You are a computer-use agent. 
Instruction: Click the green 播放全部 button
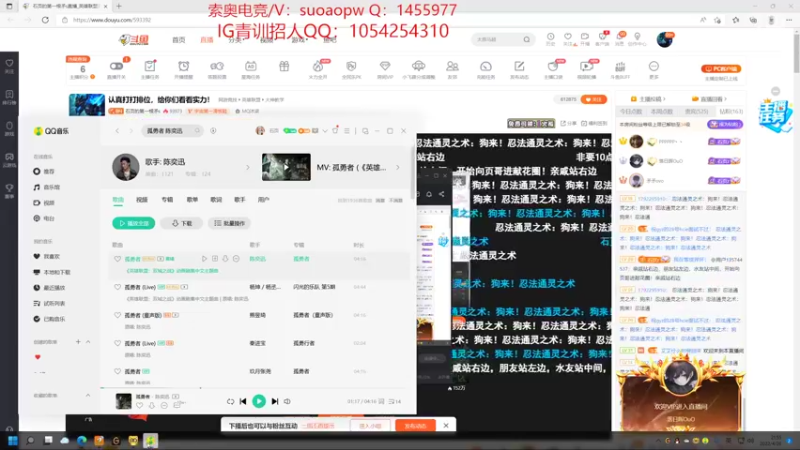[x=134, y=223]
